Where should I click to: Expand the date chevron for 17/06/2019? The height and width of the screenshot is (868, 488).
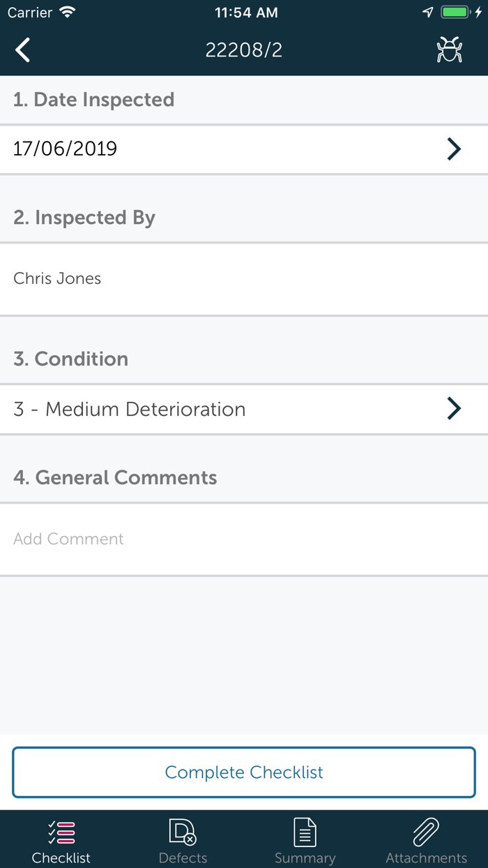click(x=454, y=149)
